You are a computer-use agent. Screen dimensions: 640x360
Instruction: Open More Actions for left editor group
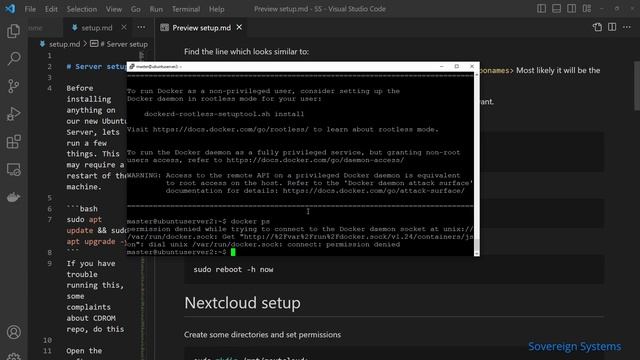pyautogui.click(x=141, y=27)
